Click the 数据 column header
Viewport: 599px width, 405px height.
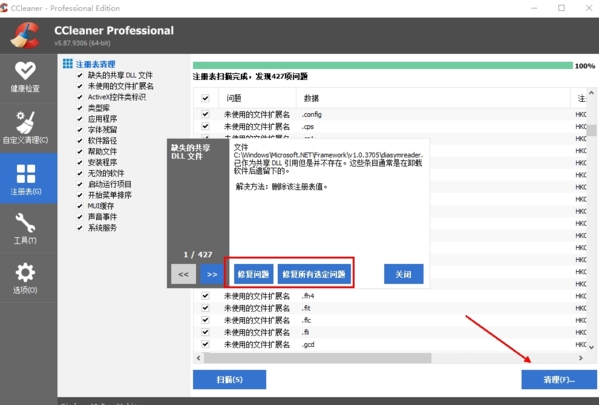pos(433,98)
